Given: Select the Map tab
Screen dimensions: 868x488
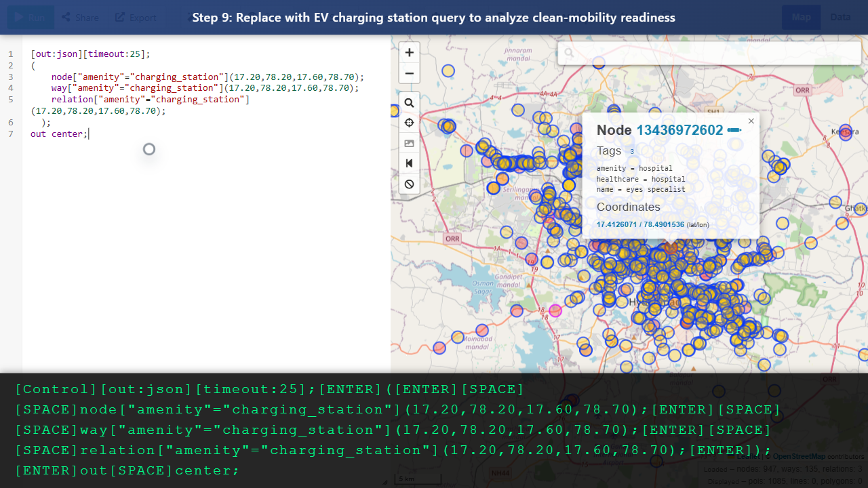Looking at the screenshot, I should tap(801, 17).
